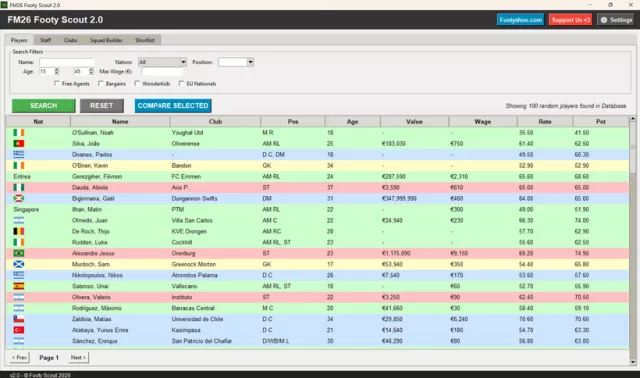Click the Dungannon Swifts club cell
Image resolution: width=640 pixels, height=378 pixels.
click(194, 198)
